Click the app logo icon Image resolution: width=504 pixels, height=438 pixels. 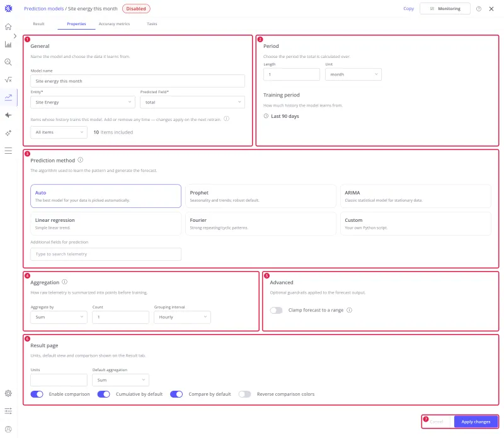[8, 9]
